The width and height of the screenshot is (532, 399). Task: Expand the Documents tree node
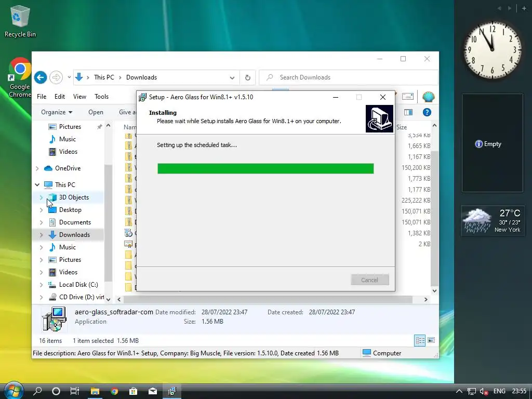tap(41, 222)
